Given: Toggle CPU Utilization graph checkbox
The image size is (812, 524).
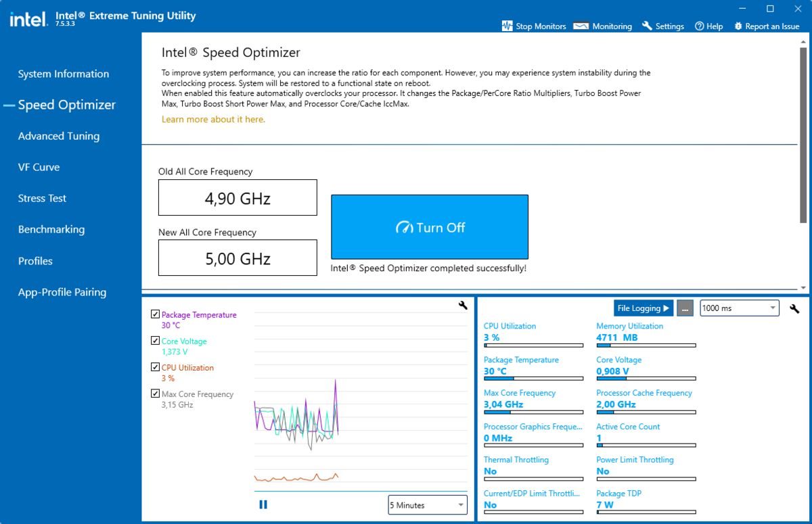Looking at the screenshot, I should click(156, 367).
